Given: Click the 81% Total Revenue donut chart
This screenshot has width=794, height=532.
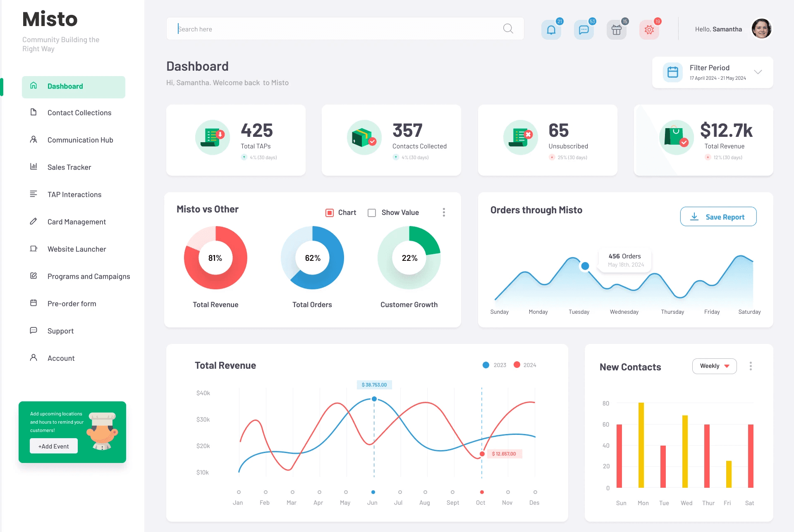Looking at the screenshot, I should [215, 258].
